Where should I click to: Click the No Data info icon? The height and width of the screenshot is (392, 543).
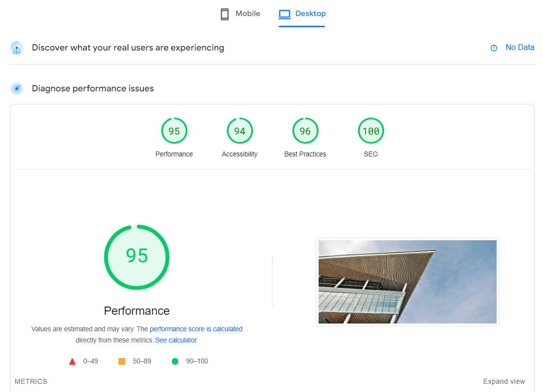(x=494, y=48)
